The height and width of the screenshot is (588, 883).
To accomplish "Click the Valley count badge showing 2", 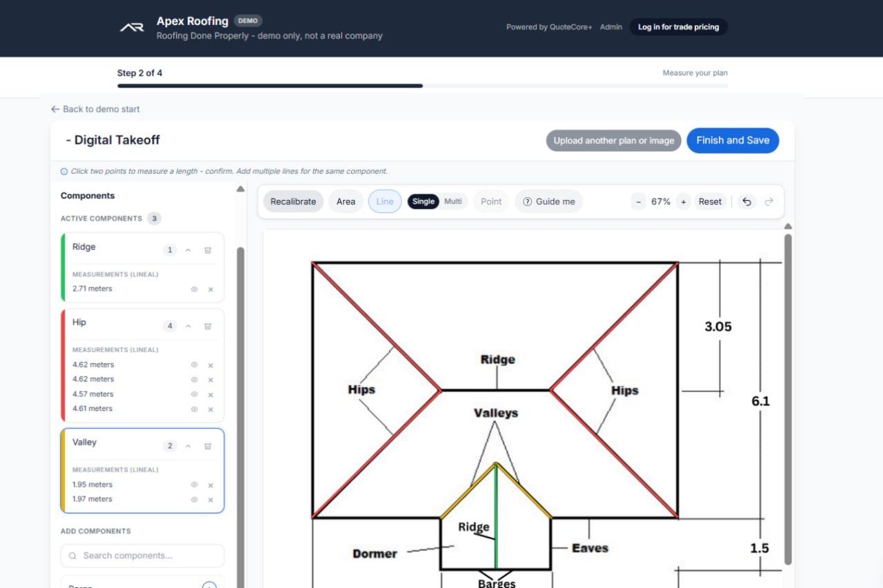I will coord(170,446).
